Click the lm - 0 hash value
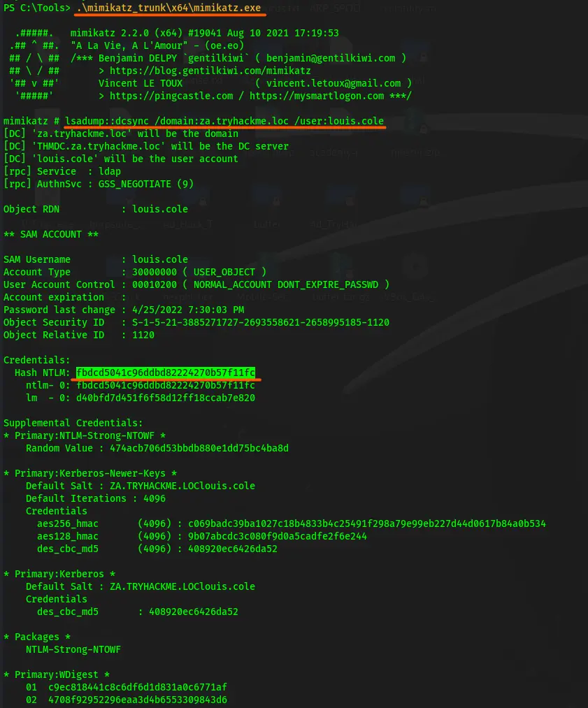The height and width of the screenshot is (708, 588). (x=166, y=398)
